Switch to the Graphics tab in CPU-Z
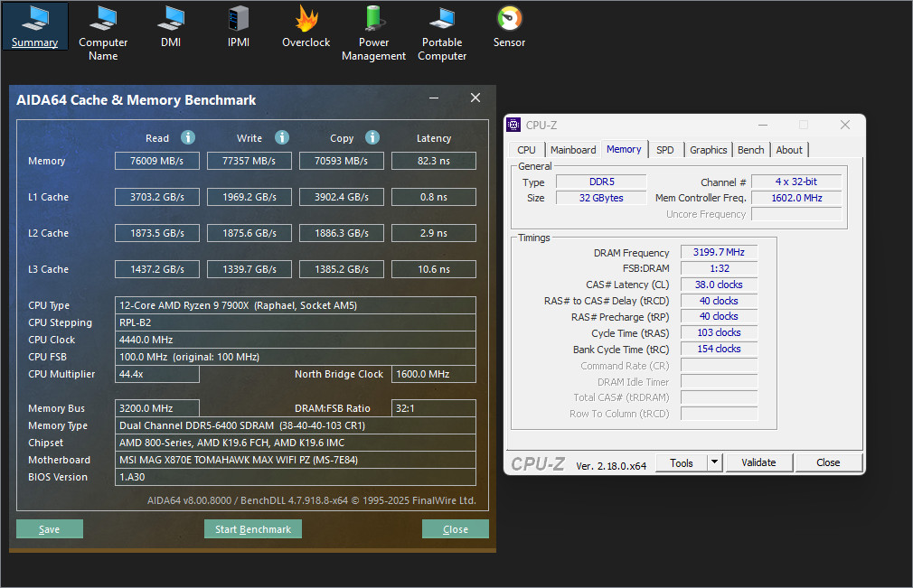913x588 pixels. [x=708, y=150]
